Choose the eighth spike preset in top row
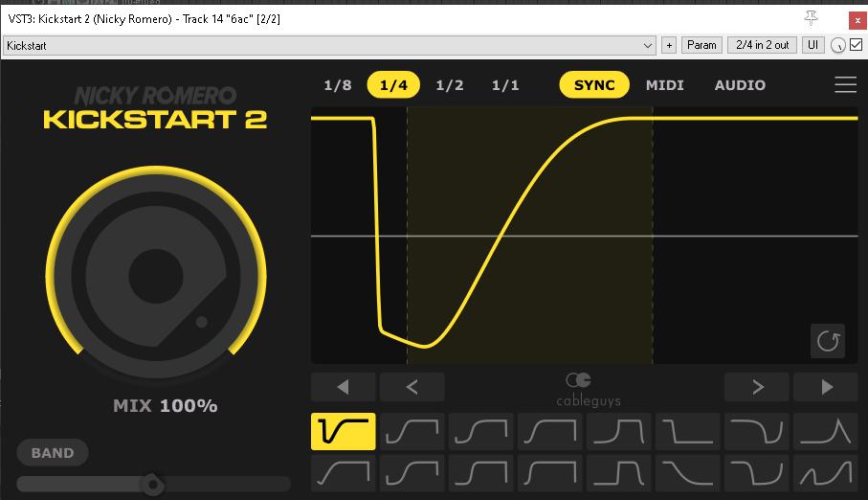Image resolution: width=868 pixels, height=500 pixels. click(x=825, y=431)
